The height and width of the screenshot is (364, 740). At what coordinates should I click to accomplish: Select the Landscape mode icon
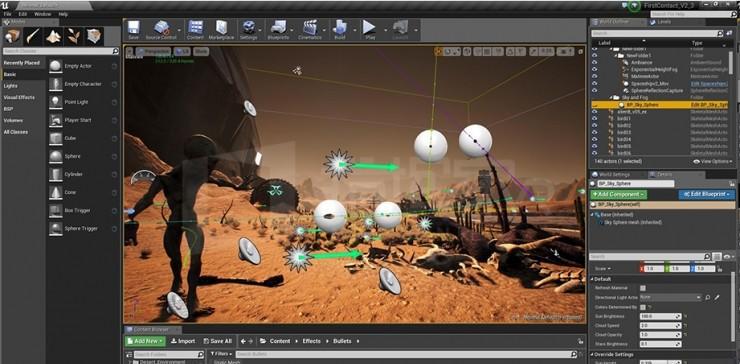coord(53,36)
